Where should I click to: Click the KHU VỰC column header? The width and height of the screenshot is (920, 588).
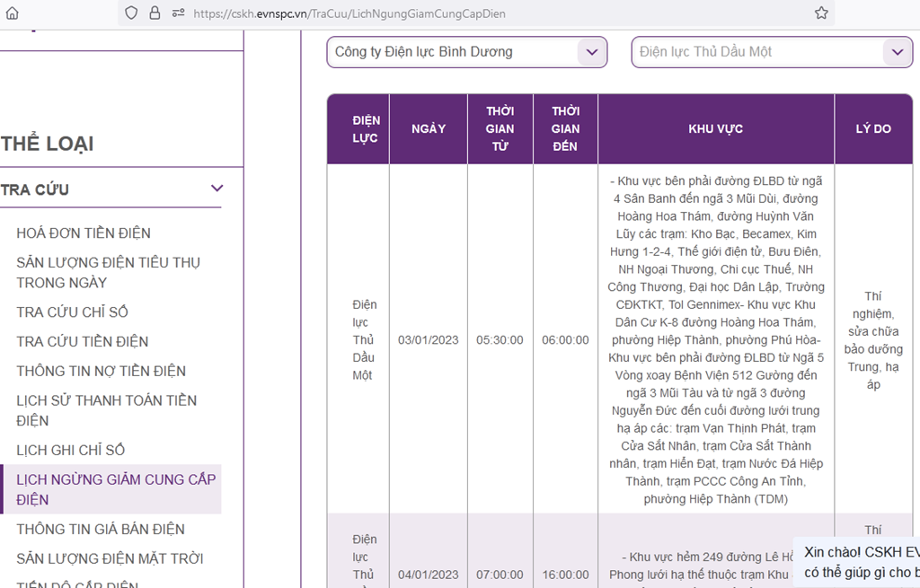716,129
